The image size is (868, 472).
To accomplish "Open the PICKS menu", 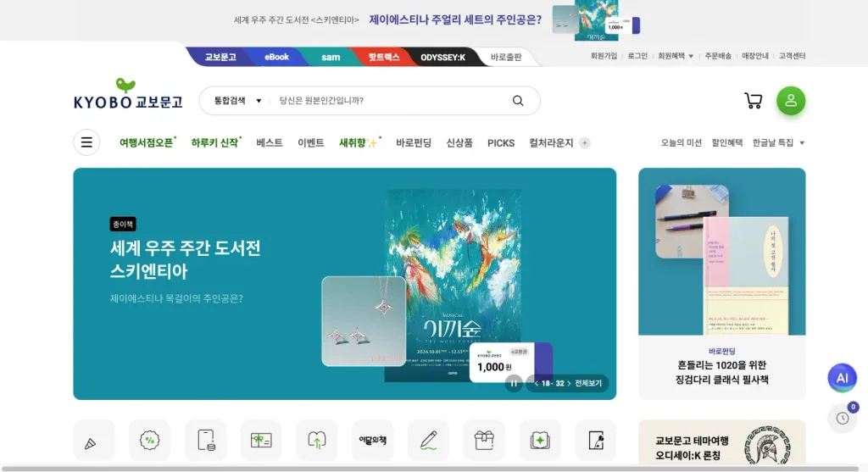I will click(x=501, y=142).
